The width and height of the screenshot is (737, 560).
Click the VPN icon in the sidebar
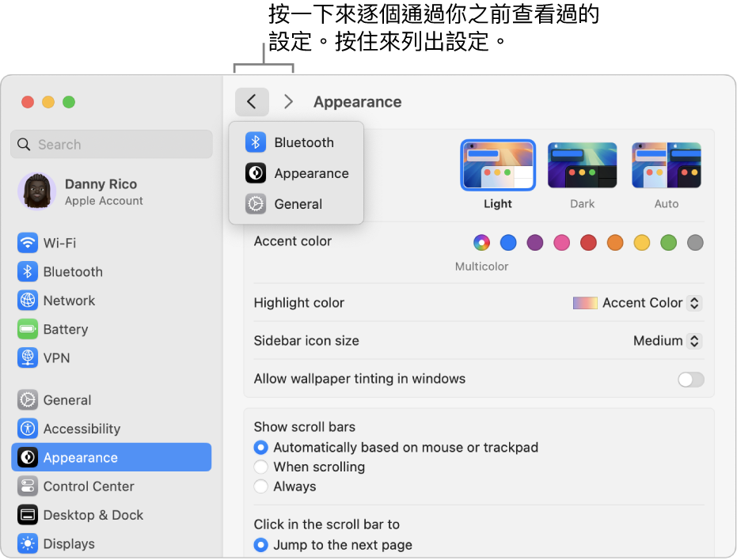point(28,358)
